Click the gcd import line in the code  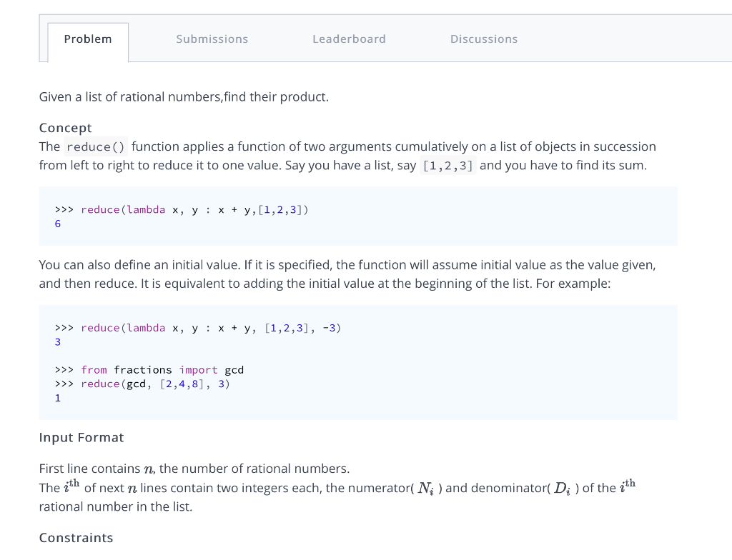coord(149,369)
